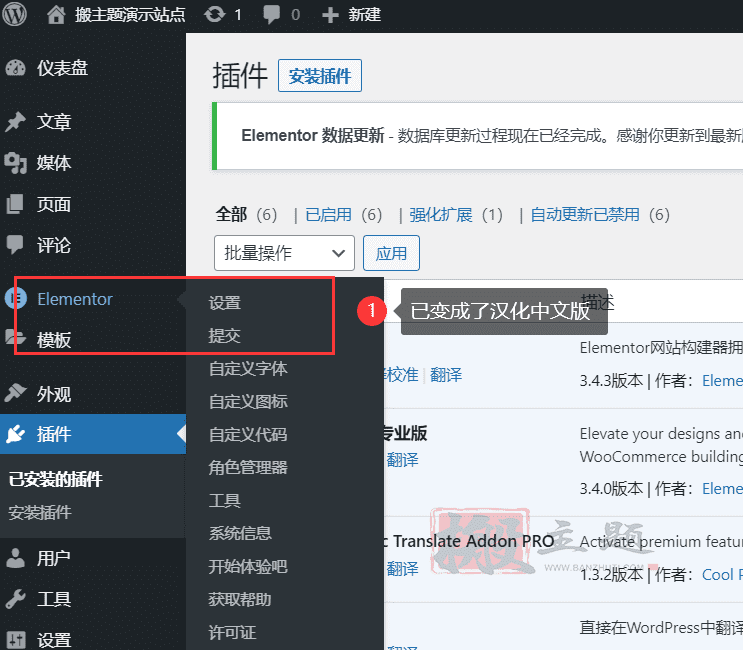Click the plus icon for 新建
Image resolution: width=743 pixels, height=650 pixels.
(x=330, y=15)
